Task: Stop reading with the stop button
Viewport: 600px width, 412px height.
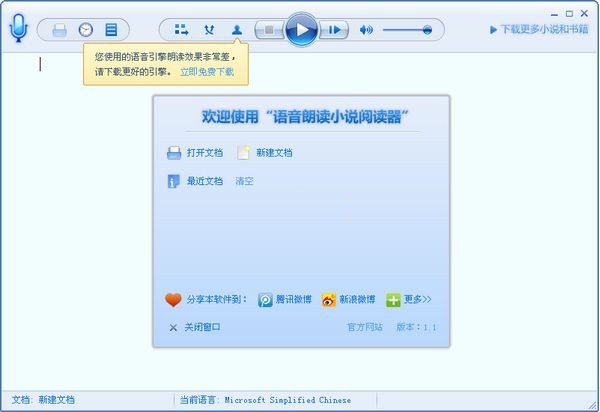Action: (269, 29)
